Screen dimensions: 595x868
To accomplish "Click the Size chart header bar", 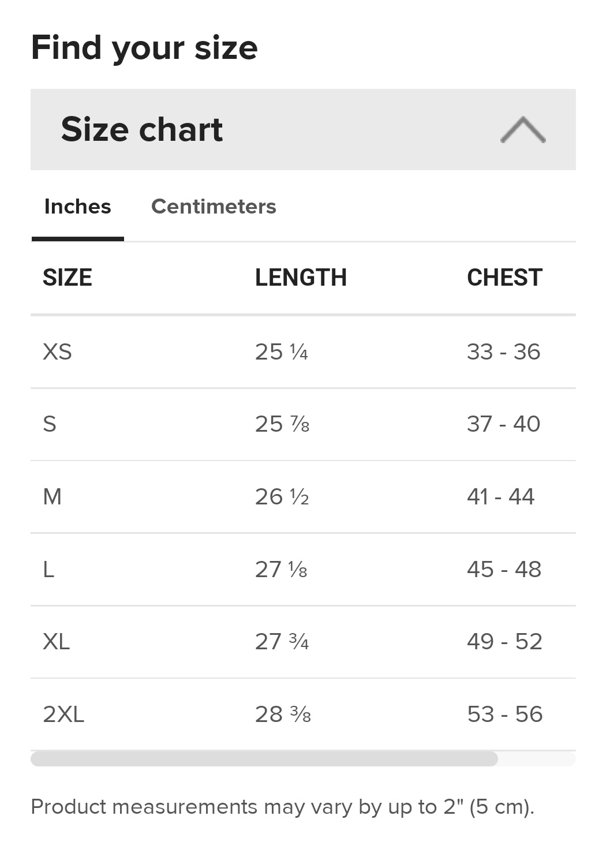I will [x=303, y=129].
